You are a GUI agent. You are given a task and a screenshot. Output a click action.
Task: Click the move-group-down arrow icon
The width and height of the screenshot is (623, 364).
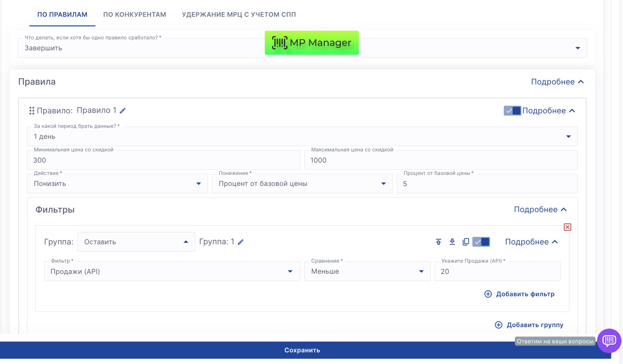click(x=452, y=242)
